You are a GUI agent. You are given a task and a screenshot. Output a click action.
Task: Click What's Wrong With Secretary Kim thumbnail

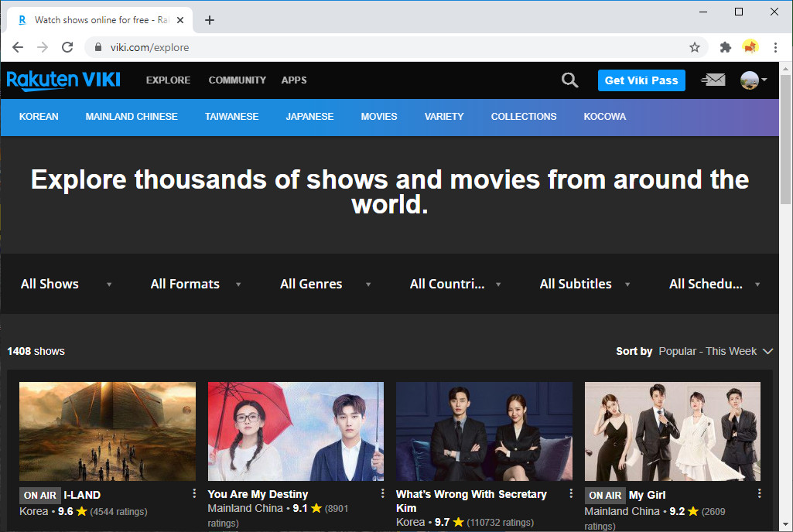[x=484, y=431]
